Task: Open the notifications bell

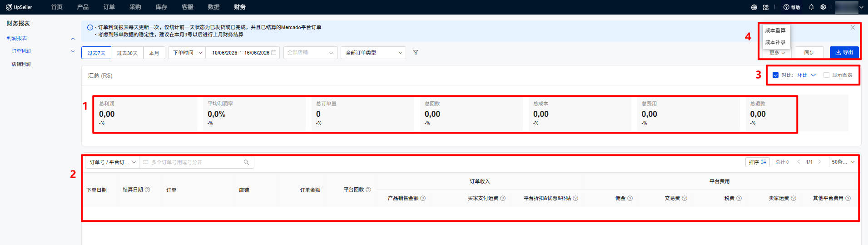Action: coord(811,7)
